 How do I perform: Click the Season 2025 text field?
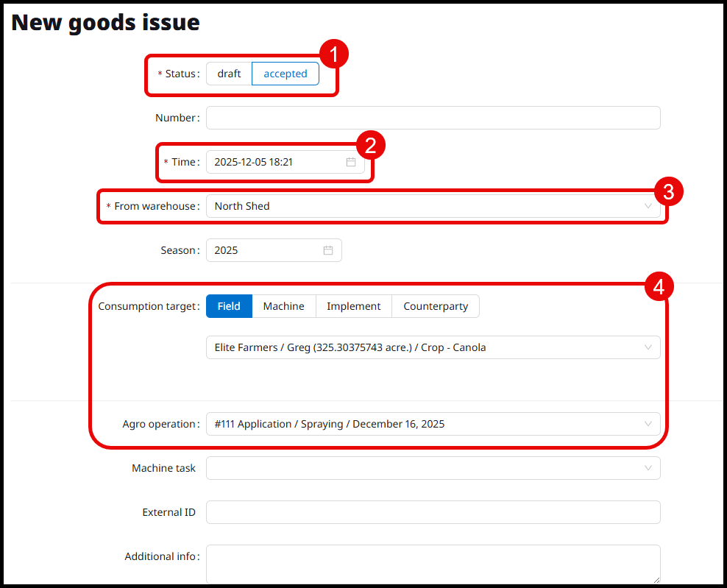(261, 250)
